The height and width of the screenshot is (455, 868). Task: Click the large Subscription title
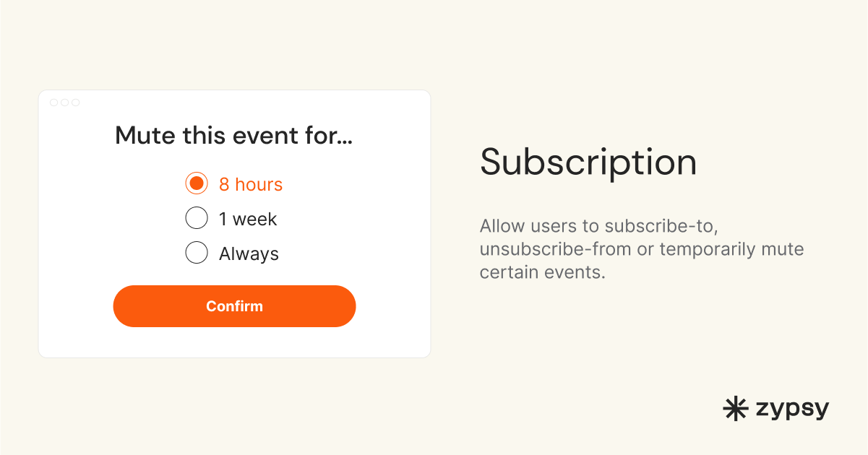click(x=588, y=162)
